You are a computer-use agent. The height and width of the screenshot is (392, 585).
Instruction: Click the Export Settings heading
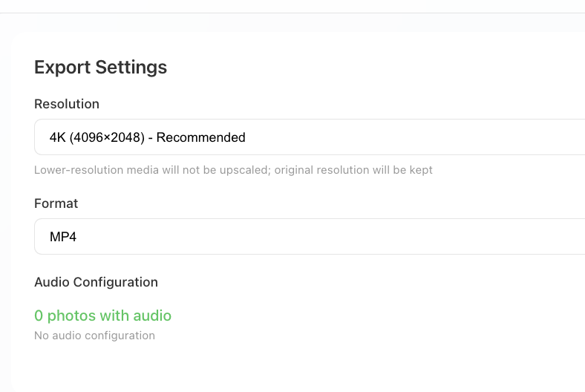tap(100, 68)
